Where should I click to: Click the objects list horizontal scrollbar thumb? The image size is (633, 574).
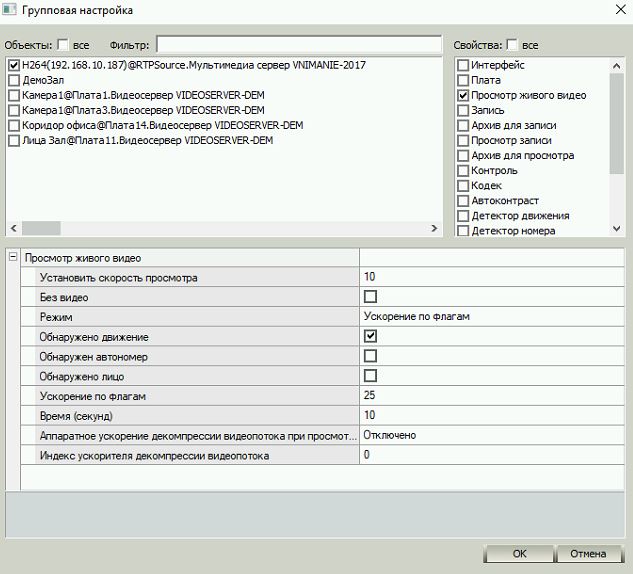coord(41,228)
